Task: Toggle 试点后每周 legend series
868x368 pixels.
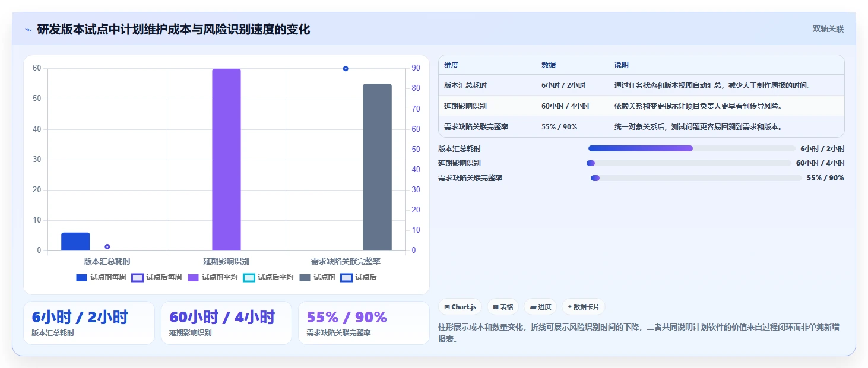Action: click(x=157, y=277)
